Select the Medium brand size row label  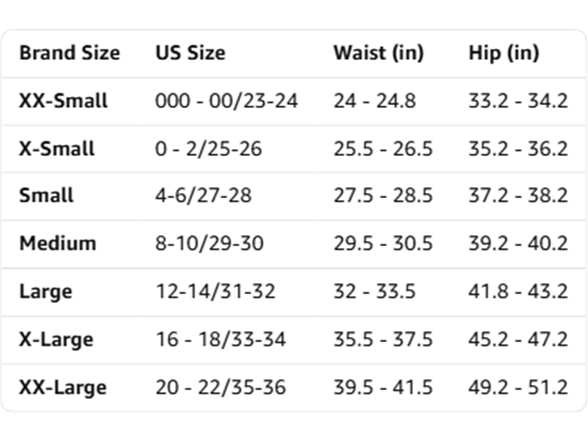coord(58,243)
